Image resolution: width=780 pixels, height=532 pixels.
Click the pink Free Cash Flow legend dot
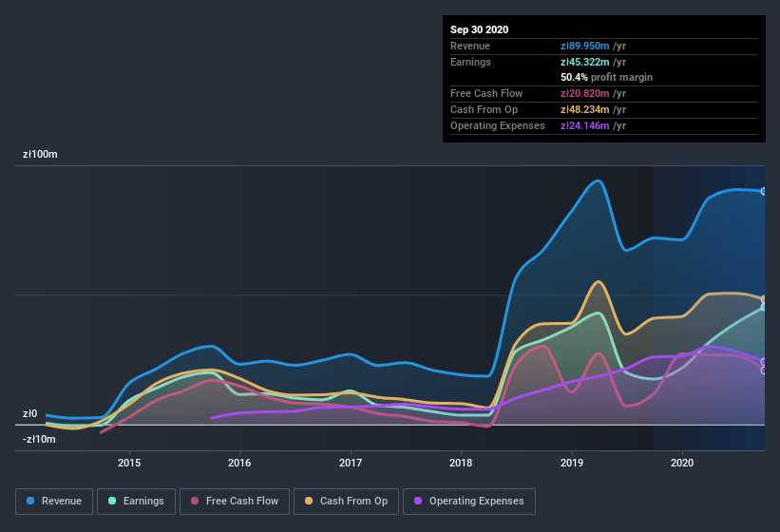[195, 501]
